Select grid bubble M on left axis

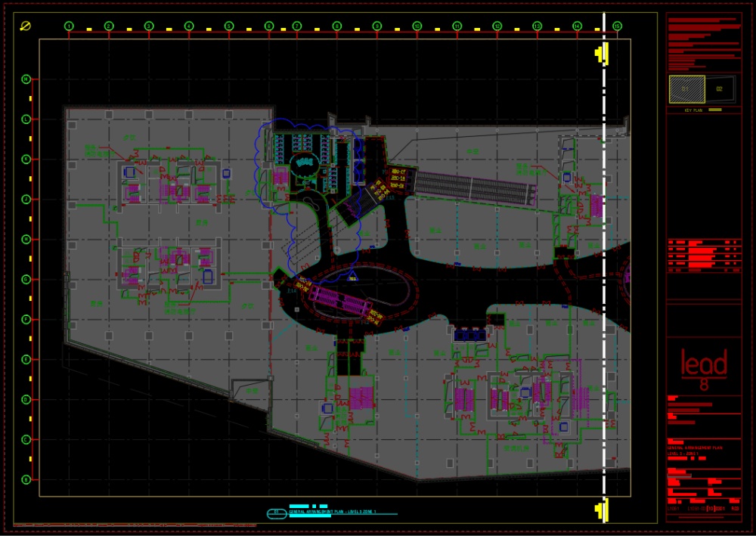click(x=26, y=79)
